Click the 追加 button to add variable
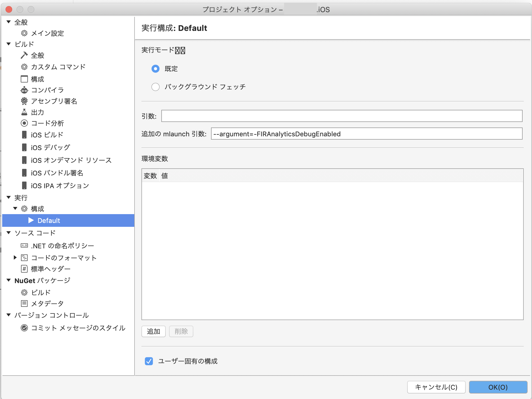The height and width of the screenshot is (399, 532). click(153, 331)
